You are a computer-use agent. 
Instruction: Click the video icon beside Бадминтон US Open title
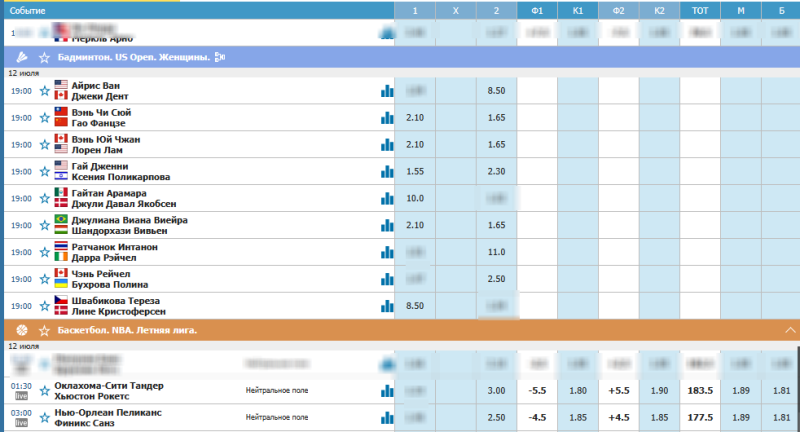(x=219, y=58)
